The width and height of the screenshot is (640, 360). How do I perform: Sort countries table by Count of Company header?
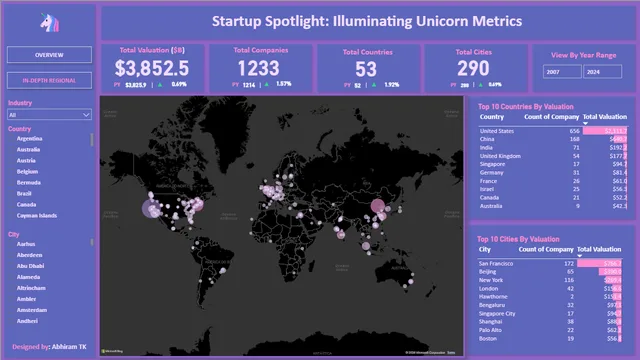click(551, 117)
